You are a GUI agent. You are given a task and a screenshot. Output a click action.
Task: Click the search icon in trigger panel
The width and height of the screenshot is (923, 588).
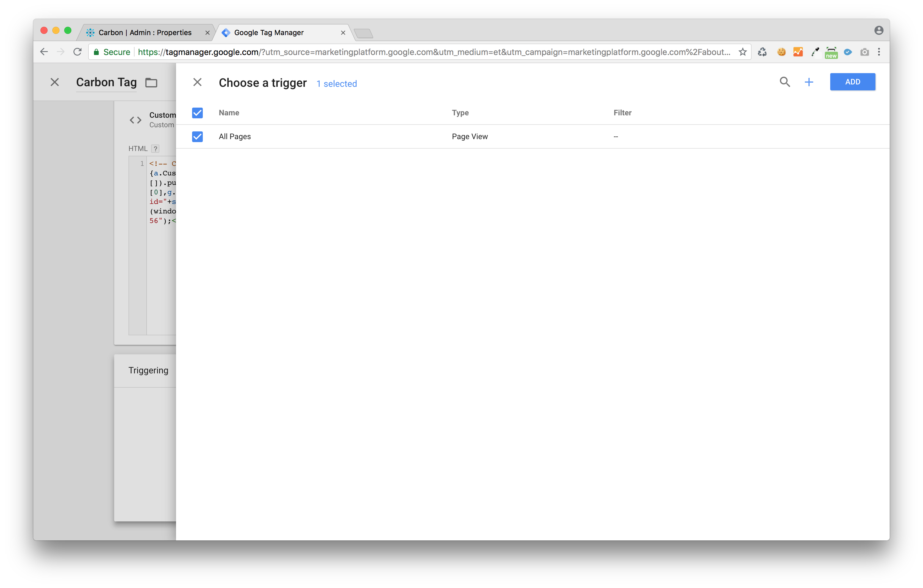pyautogui.click(x=785, y=82)
